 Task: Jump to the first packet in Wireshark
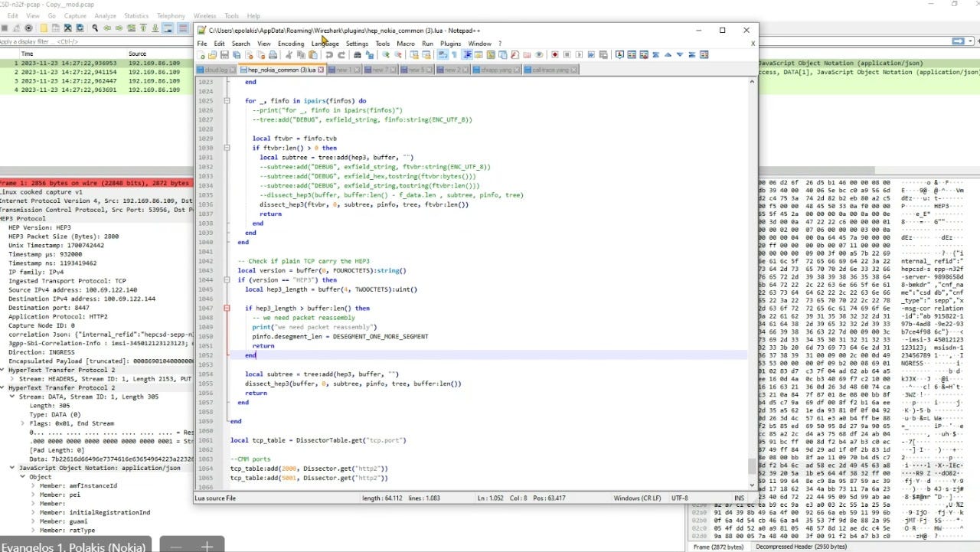coord(143,28)
